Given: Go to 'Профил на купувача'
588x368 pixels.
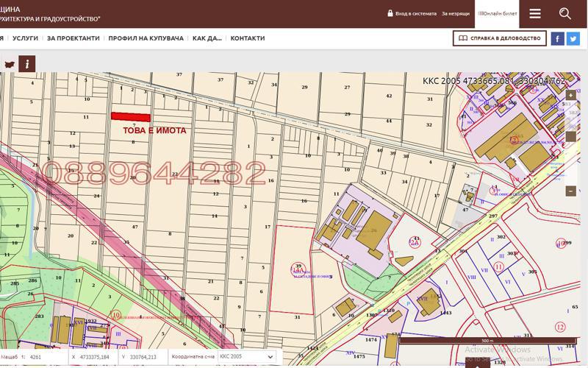Looking at the screenshot, I should pos(146,38).
